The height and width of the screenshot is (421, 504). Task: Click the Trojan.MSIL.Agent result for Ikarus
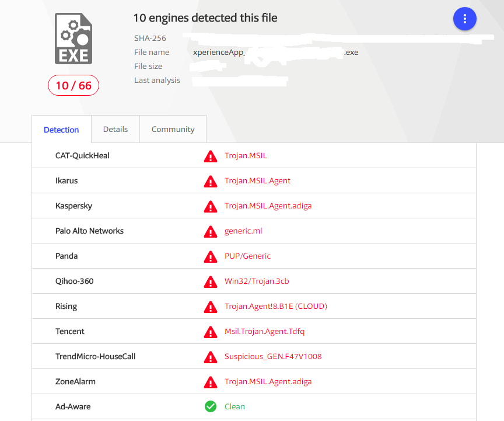(x=257, y=180)
